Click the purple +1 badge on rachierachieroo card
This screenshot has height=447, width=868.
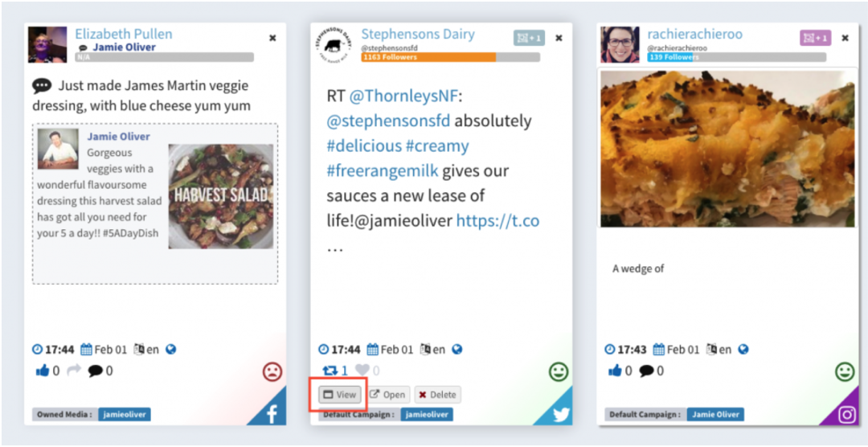tap(815, 38)
